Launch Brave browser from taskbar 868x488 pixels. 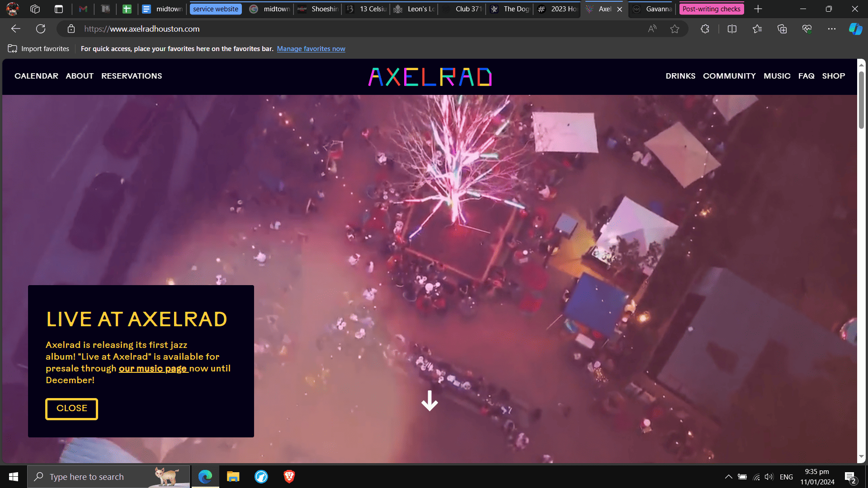click(x=289, y=477)
